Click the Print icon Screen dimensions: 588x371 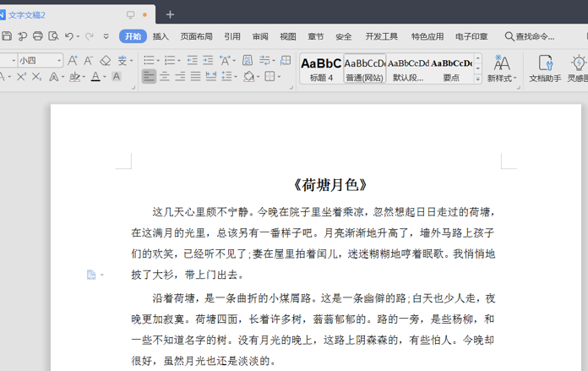click(38, 36)
